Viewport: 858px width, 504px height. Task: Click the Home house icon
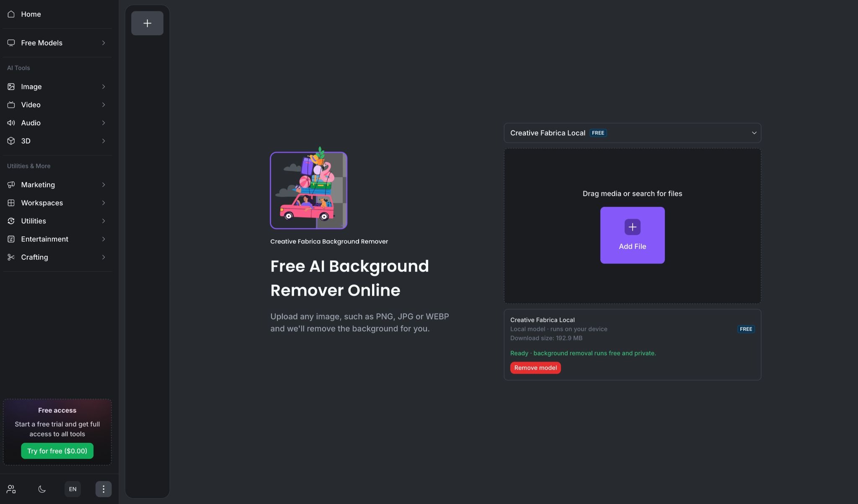click(11, 14)
